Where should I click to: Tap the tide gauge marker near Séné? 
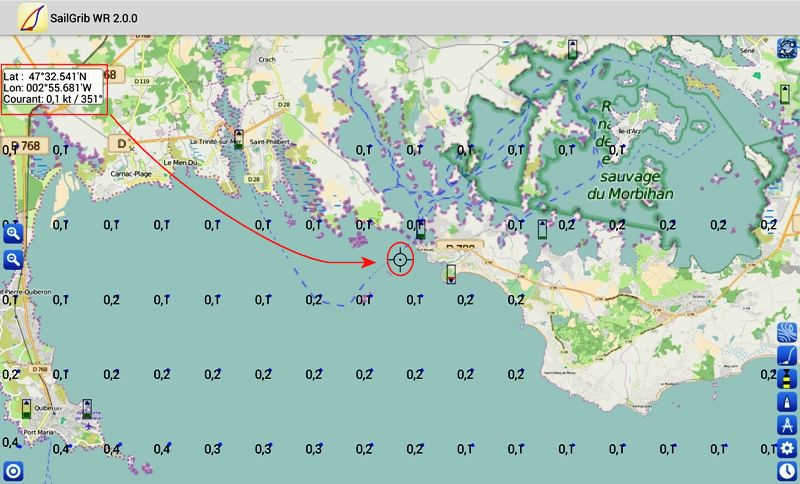tap(787, 95)
